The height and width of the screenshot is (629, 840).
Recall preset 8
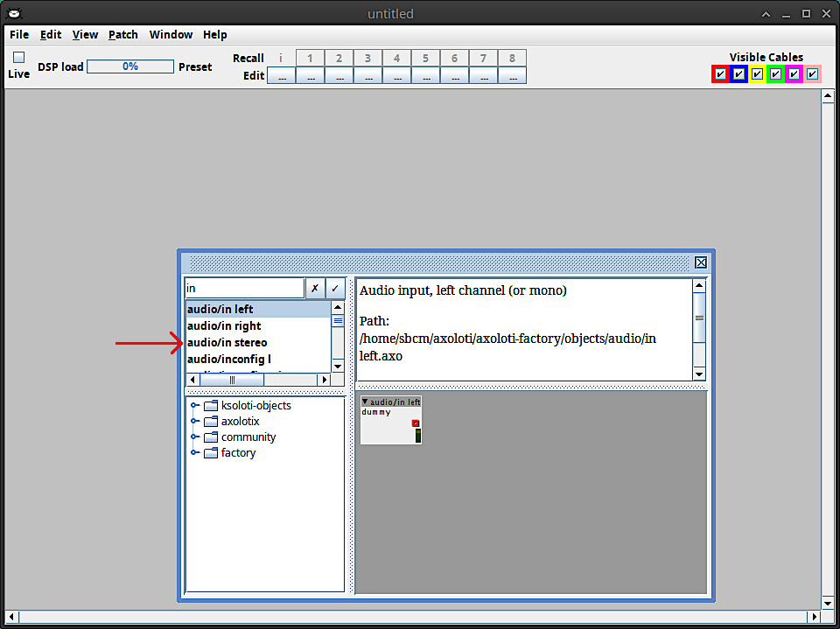512,58
